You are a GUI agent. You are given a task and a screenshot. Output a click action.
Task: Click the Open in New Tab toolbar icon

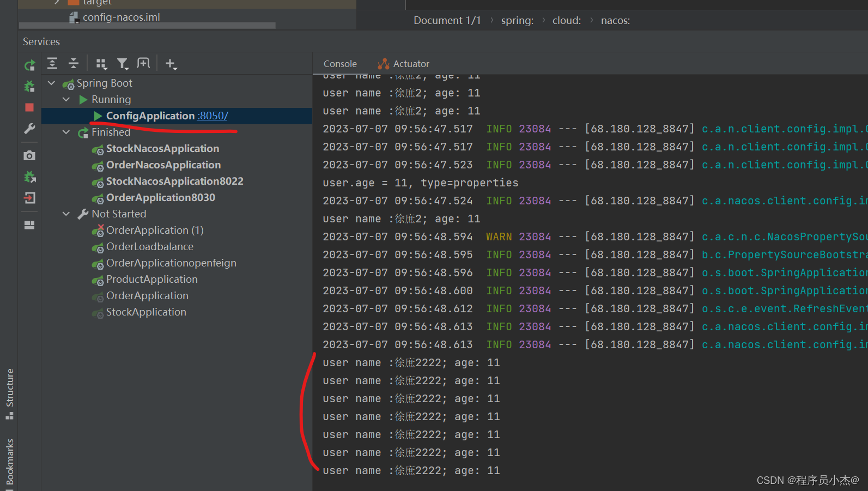143,63
